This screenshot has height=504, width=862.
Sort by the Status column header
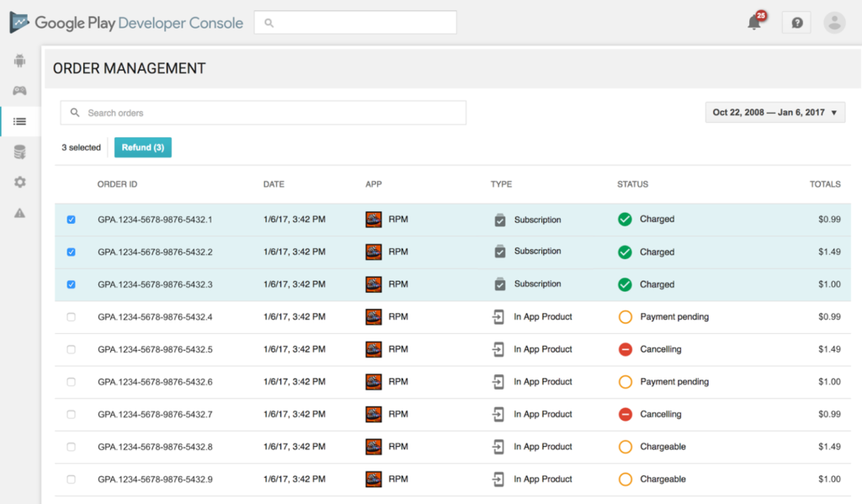pos(632,184)
